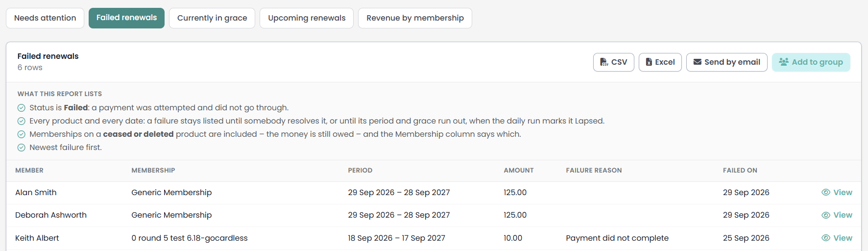Screen dimensions: 868x251
Task: View Keith Albert's failed renewal
Action: 837,238
